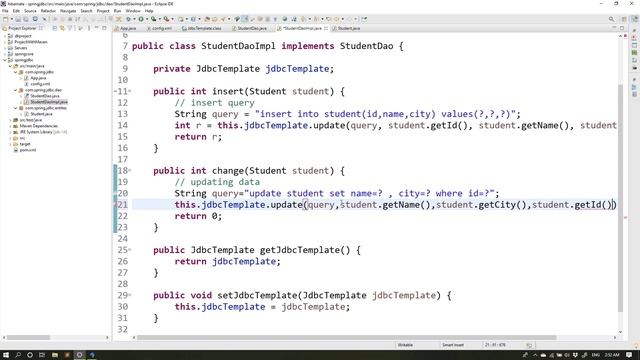
Task: Open the Edit menu
Action: [x=16, y=11]
